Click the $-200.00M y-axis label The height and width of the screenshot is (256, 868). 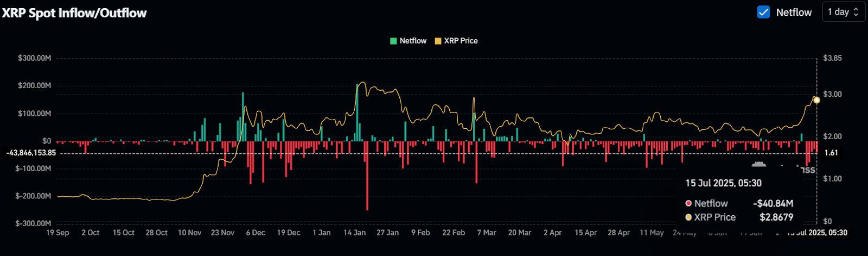pos(33,196)
